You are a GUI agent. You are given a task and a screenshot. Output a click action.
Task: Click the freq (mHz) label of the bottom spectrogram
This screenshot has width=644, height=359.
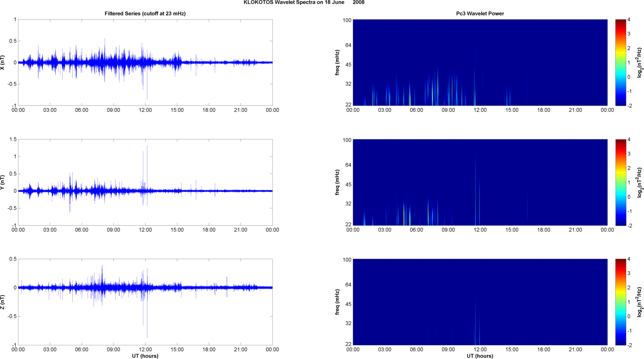pyautogui.click(x=338, y=302)
